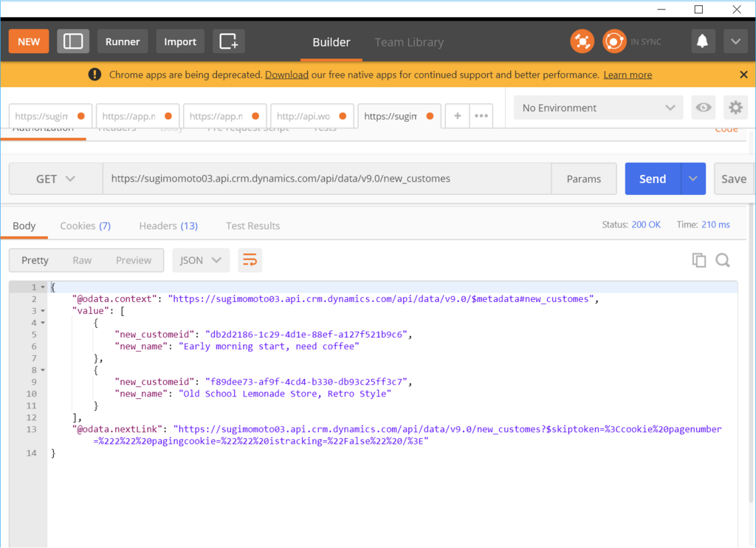Screen dimensions: 756x548
Task: Open the No Environment dropdown
Action: (598, 108)
